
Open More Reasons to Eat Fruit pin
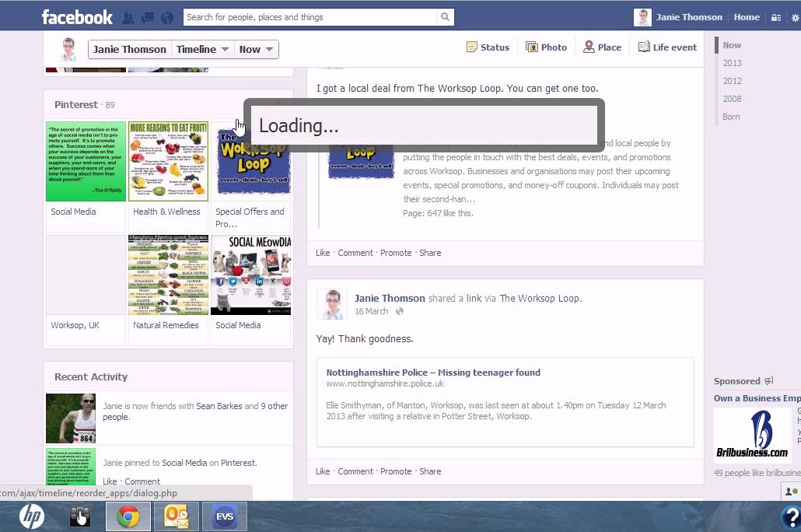168,161
